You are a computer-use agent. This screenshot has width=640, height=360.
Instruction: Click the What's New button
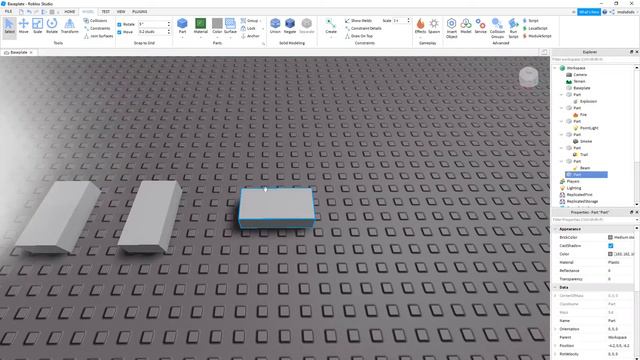(589, 12)
